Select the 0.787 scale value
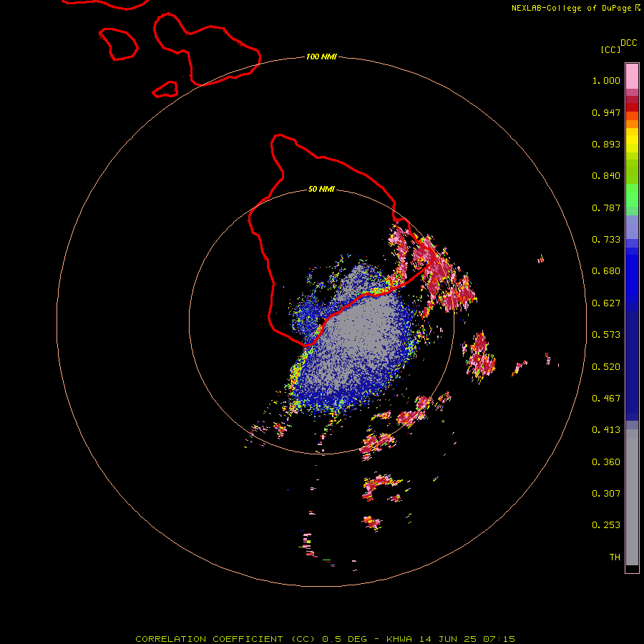The height and width of the screenshot is (644, 644). (x=606, y=208)
